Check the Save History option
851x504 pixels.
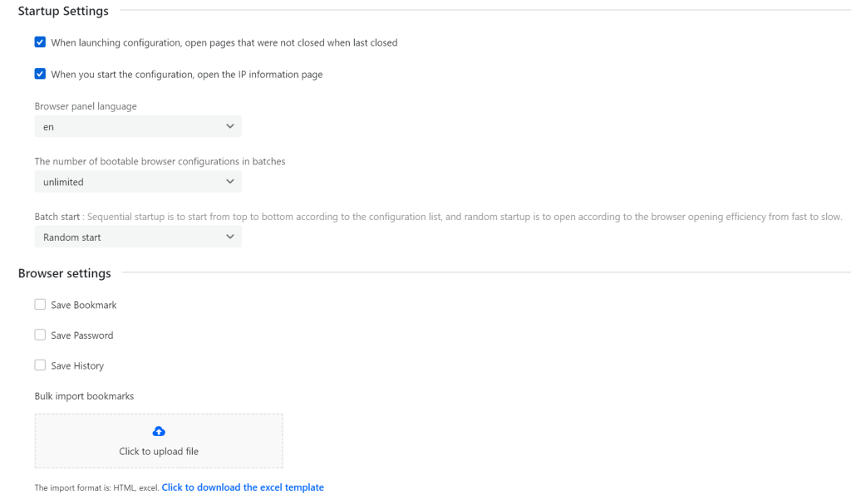(40, 365)
